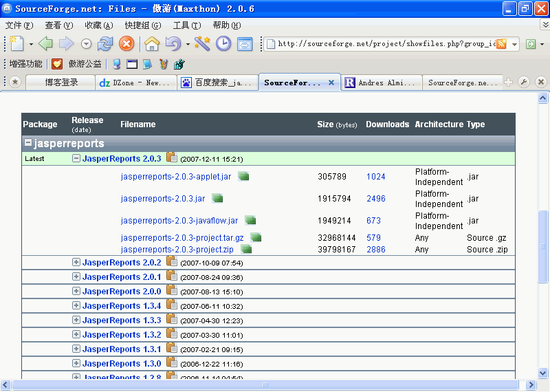Expand the JasperReports 2.0.0 release
The height and width of the screenshot is (392, 550).
(x=76, y=291)
